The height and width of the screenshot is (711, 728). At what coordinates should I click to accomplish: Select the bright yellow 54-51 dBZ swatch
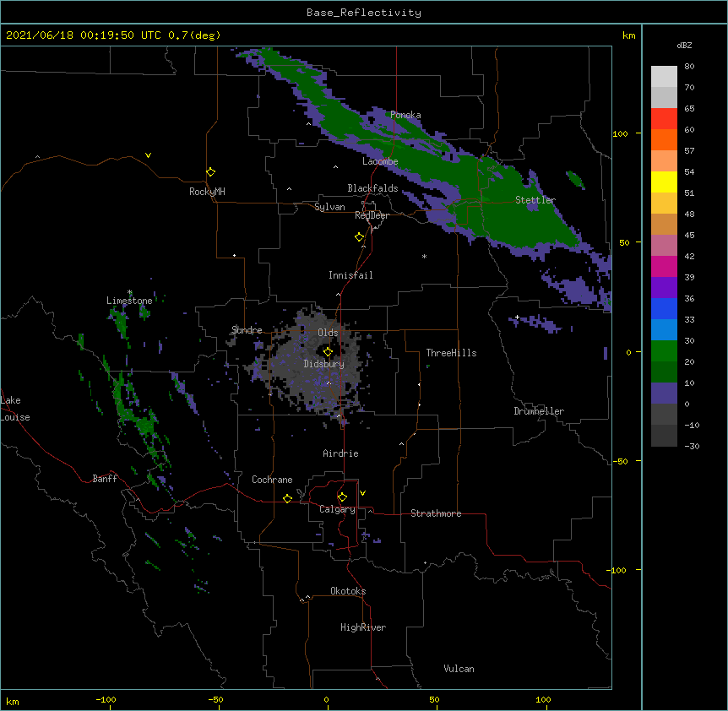pyautogui.click(x=664, y=182)
